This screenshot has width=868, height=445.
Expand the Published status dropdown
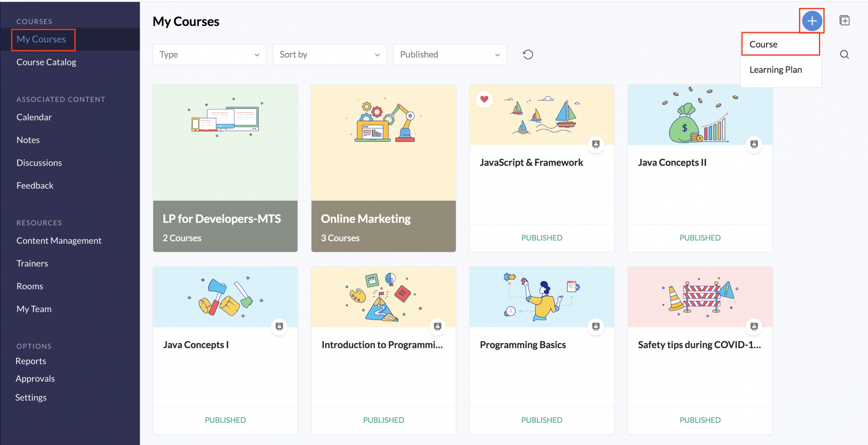click(x=450, y=55)
